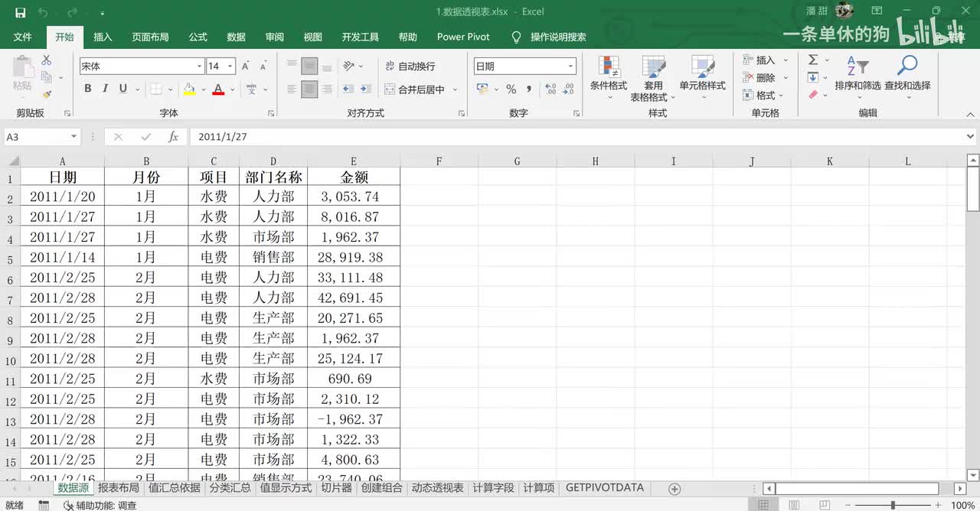Select the Format Painter brush icon
This screenshot has height=511, width=980.
tap(47, 94)
